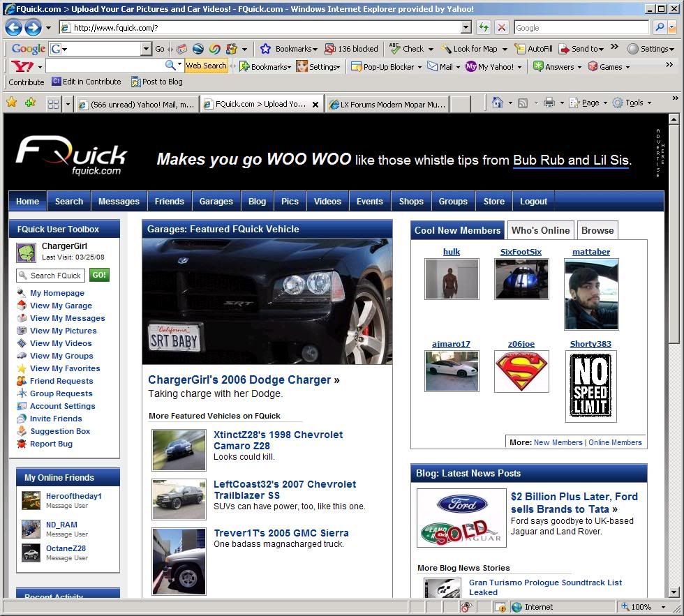Screen dimensions: 684x616
Task: Click the Yahoo Mail envelope icon
Action: (x=432, y=66)
